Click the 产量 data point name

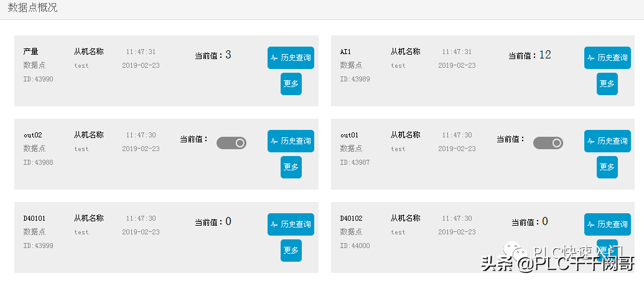31,52
